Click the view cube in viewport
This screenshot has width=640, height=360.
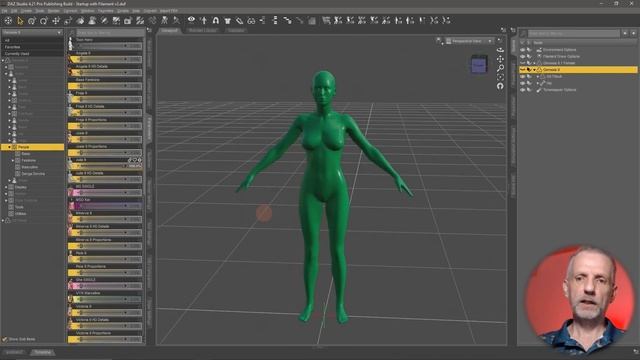(x=479, y=64)
